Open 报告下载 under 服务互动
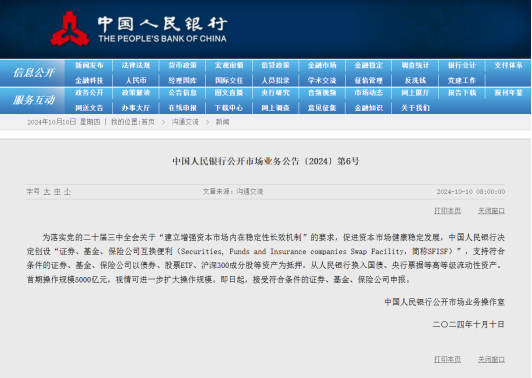Image resolution: width=532 pixels, height=378 pixels. click(462, 93)
